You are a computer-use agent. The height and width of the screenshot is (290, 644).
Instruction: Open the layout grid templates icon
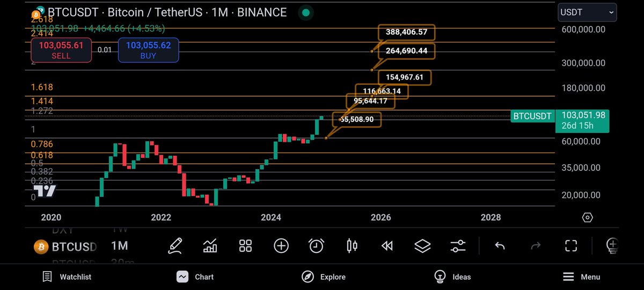[x=246, y=246]
